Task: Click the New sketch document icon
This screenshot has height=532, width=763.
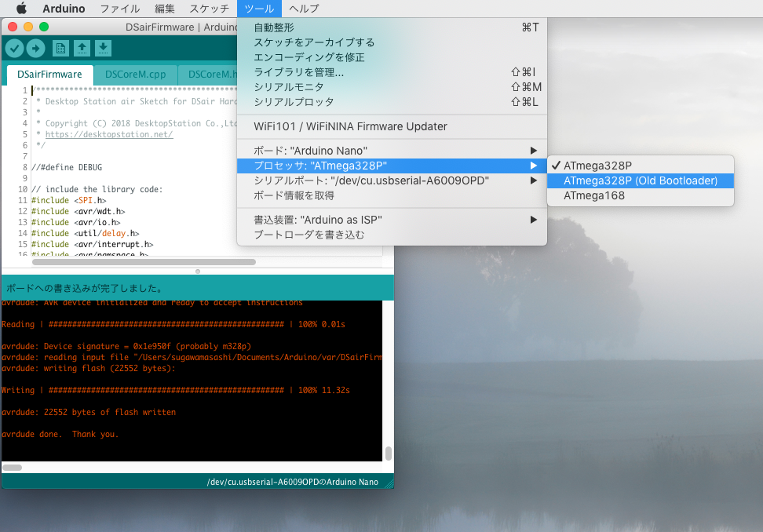Action: click(60, 48)
